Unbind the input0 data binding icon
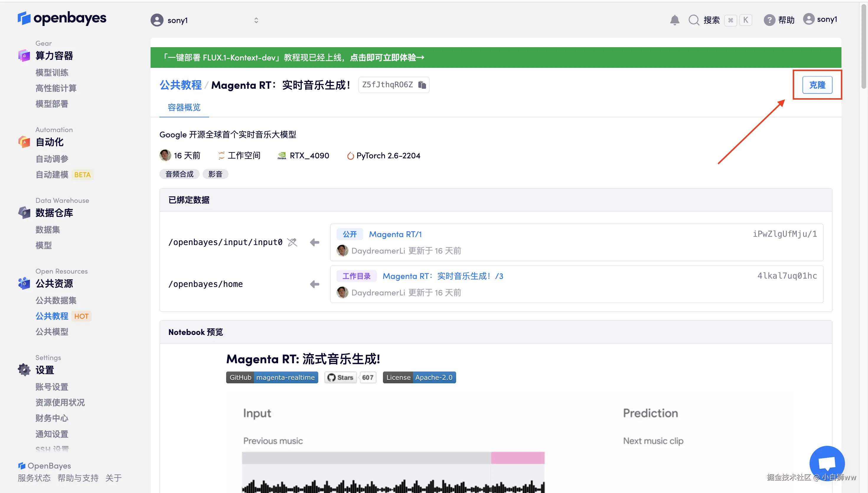This screenshot has height=493, width=868. [292, 242]
